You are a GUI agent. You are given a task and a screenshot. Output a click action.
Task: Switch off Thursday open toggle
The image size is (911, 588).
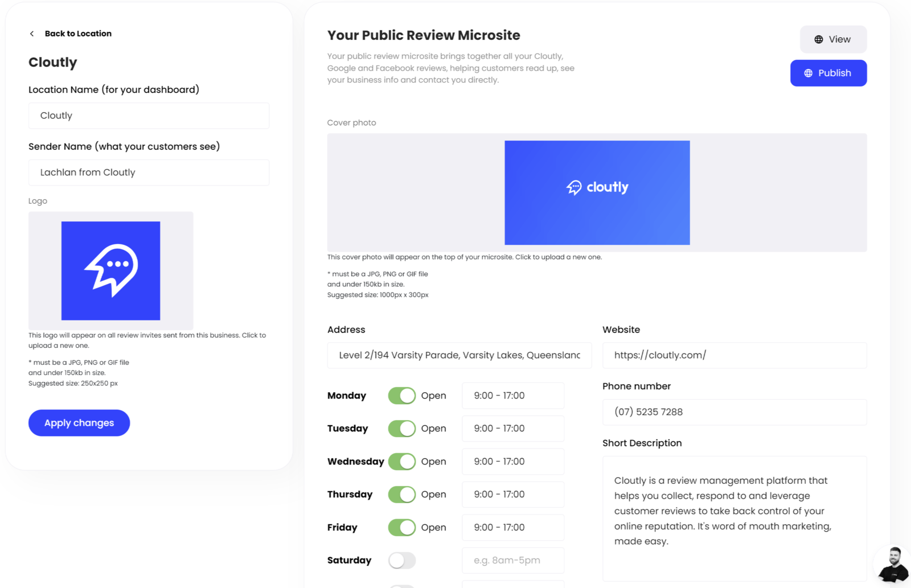[x=402, y=495]
